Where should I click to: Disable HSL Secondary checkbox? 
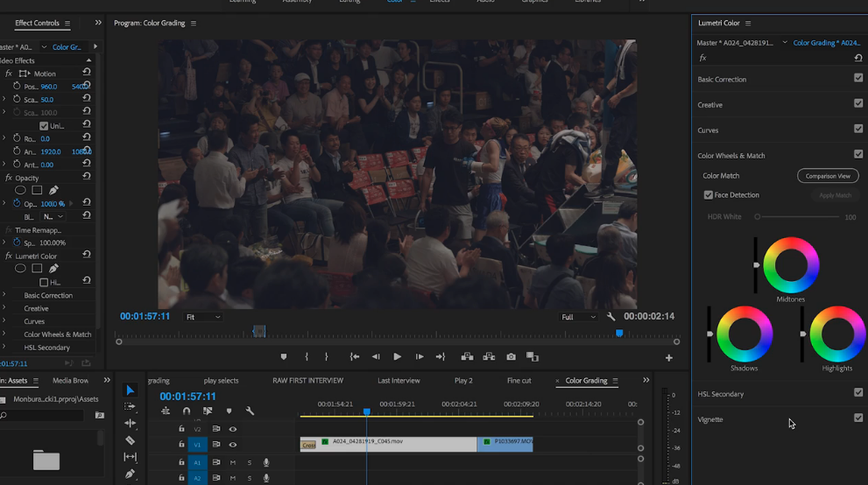[x=858, y=393]
